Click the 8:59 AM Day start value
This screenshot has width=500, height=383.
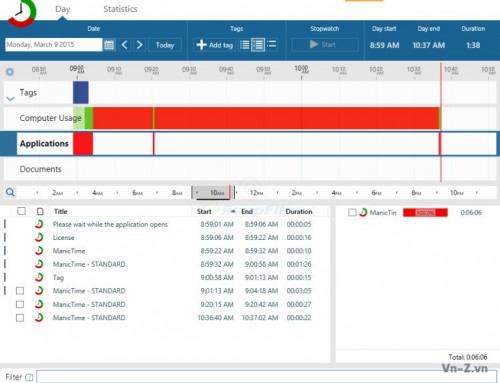[x=384, y=45]
